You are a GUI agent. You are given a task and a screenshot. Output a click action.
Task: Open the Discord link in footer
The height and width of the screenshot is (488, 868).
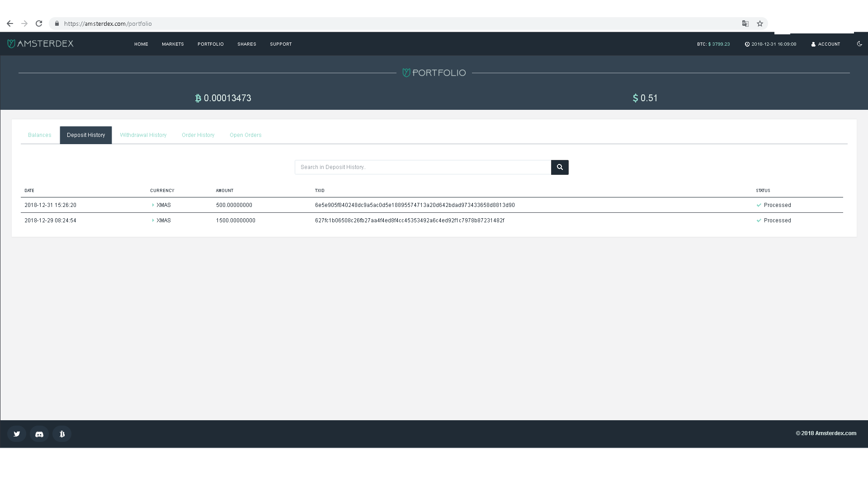click(x=39, y=434)
